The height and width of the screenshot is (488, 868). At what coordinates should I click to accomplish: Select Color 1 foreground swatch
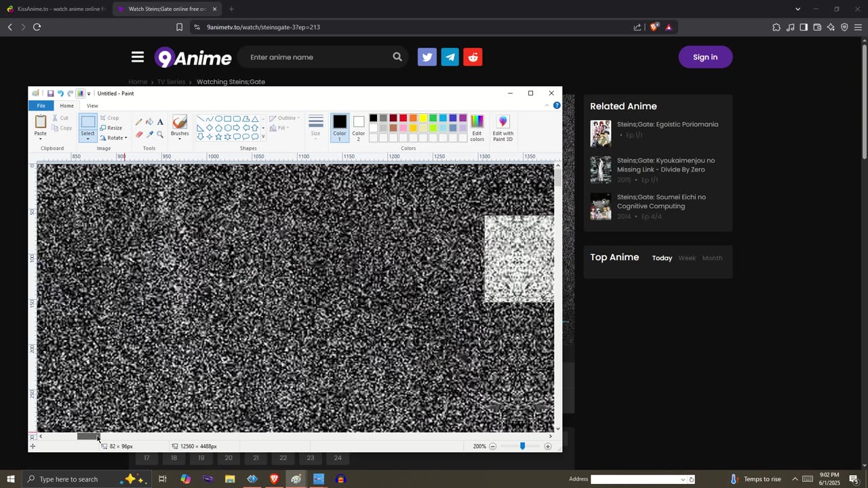[340, 128]
